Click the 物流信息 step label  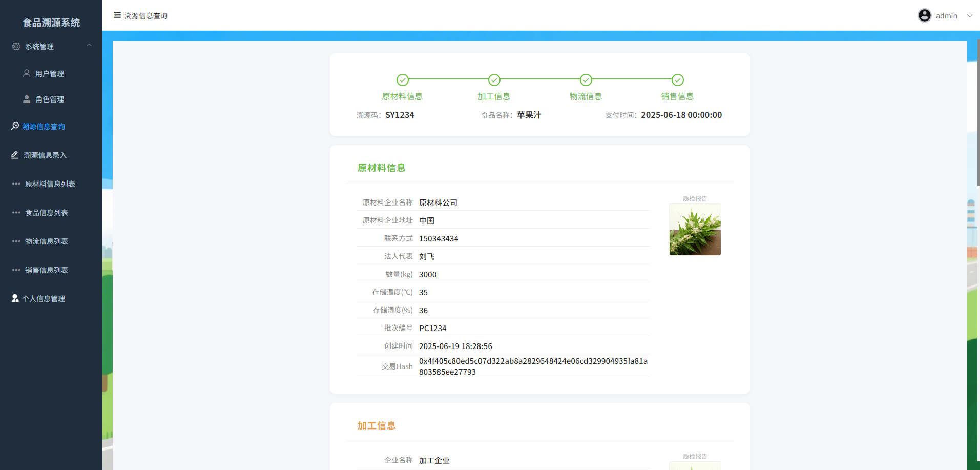(586, 96)
